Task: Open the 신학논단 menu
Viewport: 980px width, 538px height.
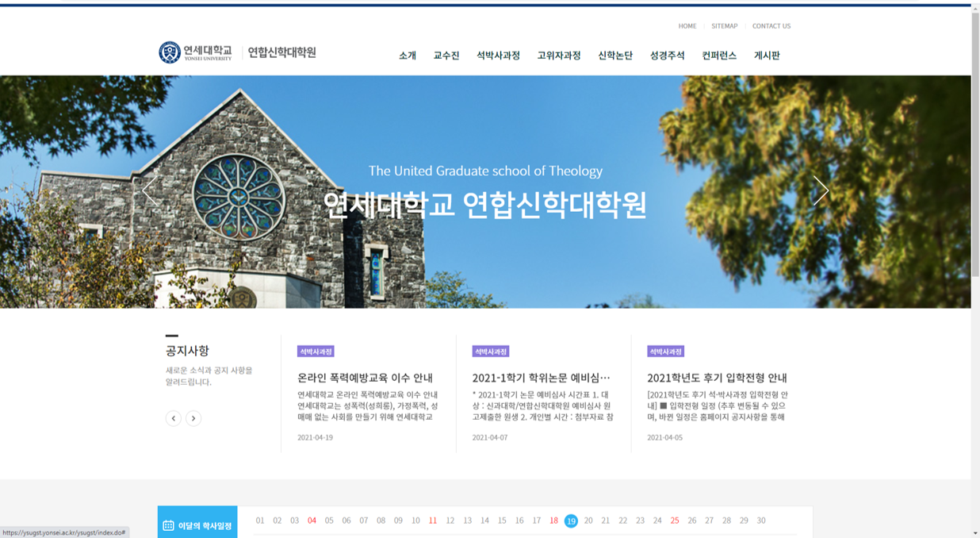Action: (615, 56)
